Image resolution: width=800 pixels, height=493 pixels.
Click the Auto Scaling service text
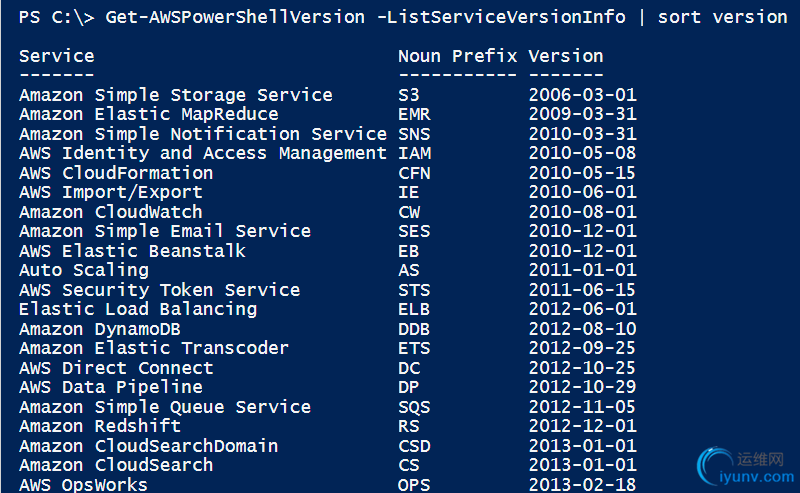point(84,270)
